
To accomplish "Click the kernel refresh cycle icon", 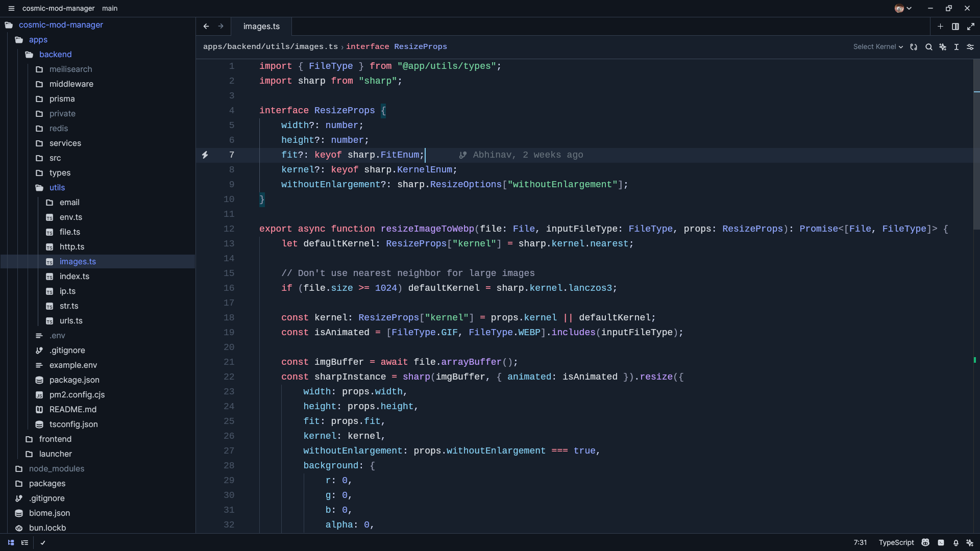I will point(914,46).
